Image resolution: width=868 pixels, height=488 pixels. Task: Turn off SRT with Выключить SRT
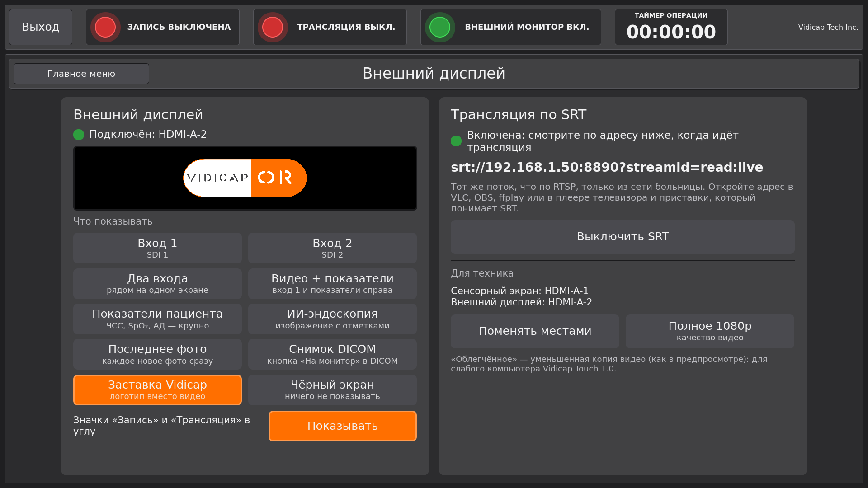(x=623, y=237)
